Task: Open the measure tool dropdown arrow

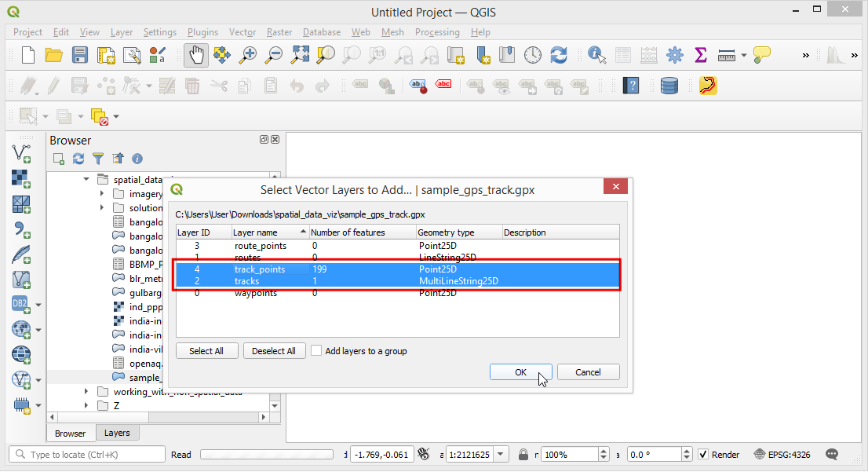Action: click(743, 56)
